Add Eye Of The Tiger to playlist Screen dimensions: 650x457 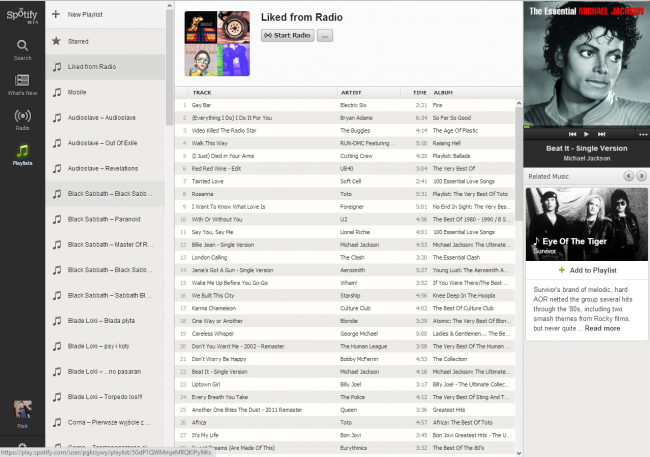click(x=587, y=270)
